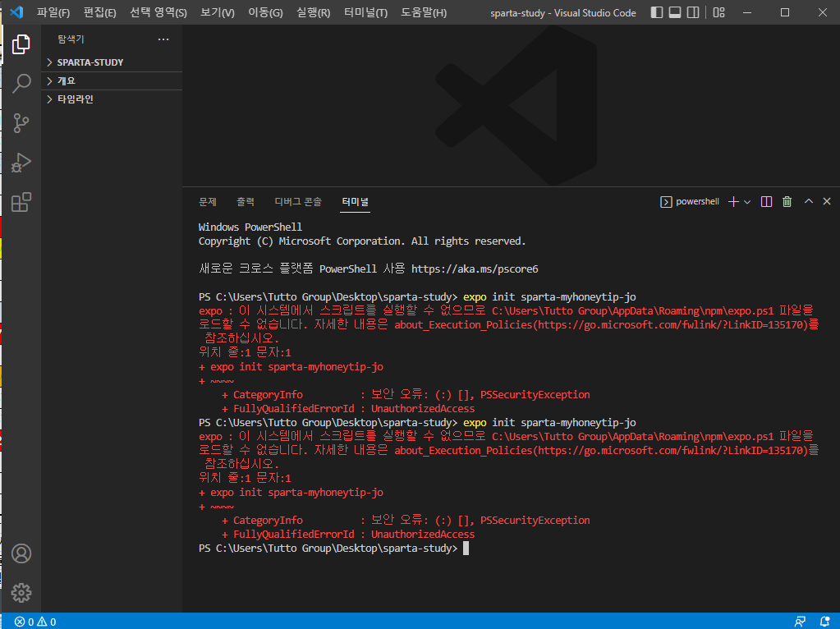Open the 도움말(H) menu

coord(423,12)
